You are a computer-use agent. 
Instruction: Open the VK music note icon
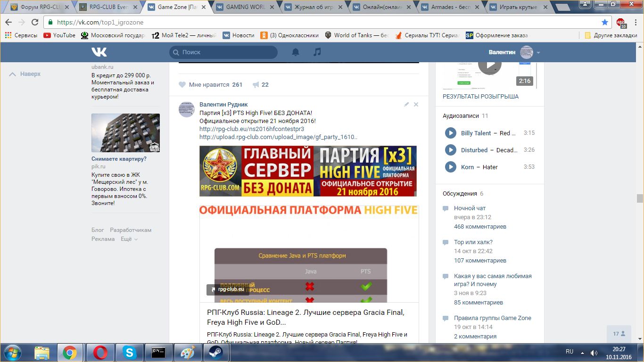(x=317, y=52)
